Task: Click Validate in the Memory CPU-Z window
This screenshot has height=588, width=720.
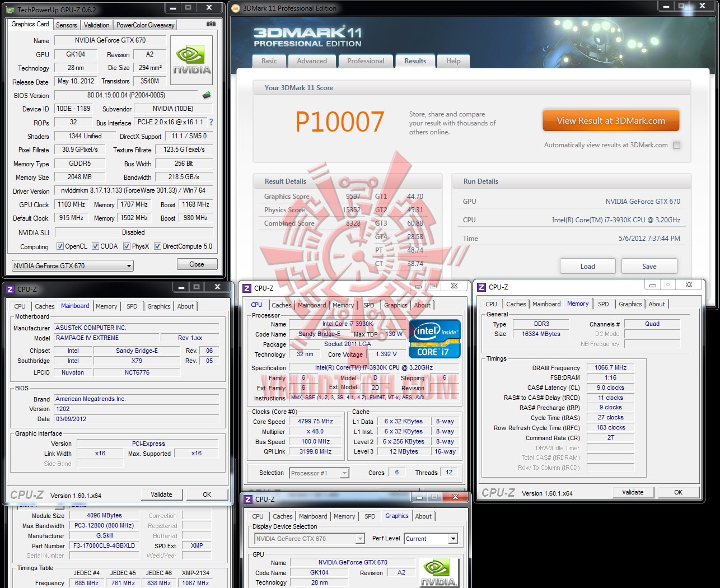Action: pyautogui.click(x=633, y=492)
